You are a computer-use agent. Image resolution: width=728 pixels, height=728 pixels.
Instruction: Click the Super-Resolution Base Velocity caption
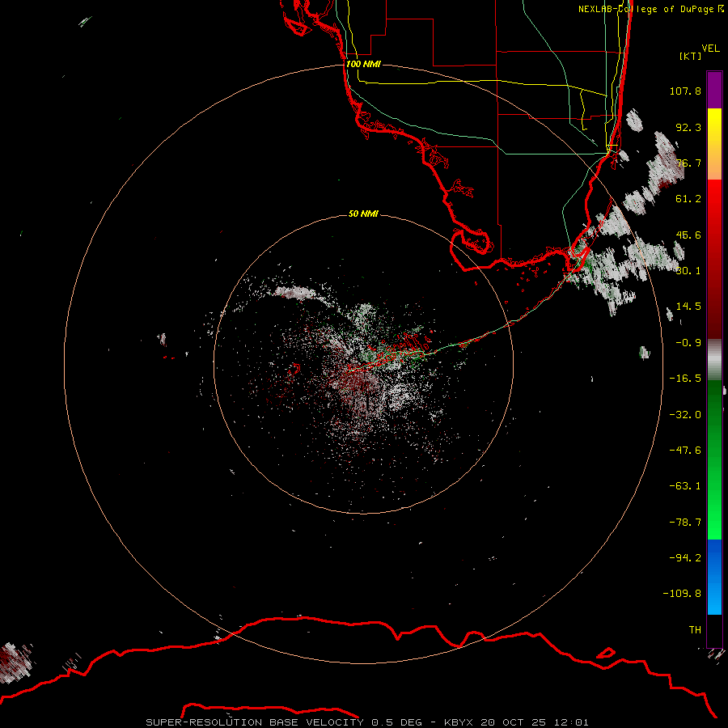coord(367,722)
